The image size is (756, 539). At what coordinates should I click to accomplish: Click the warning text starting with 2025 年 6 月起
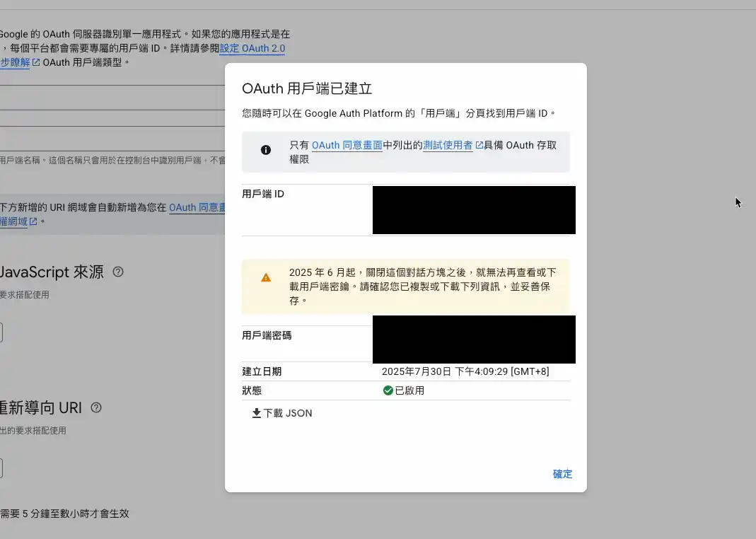423,286
